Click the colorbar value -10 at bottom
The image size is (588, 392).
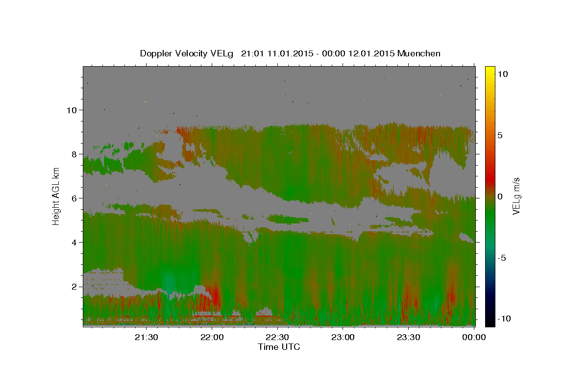pyautogui.click(x=504, y=319)
